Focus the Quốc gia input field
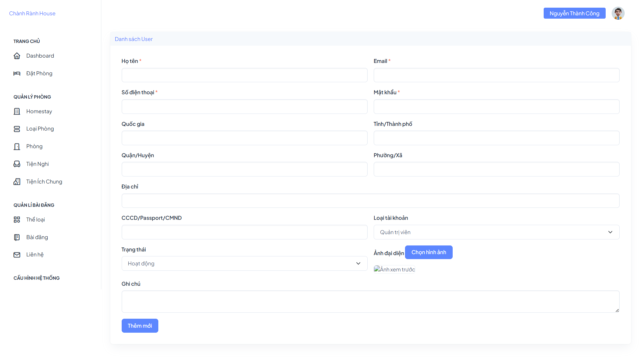 click(244, 138)
